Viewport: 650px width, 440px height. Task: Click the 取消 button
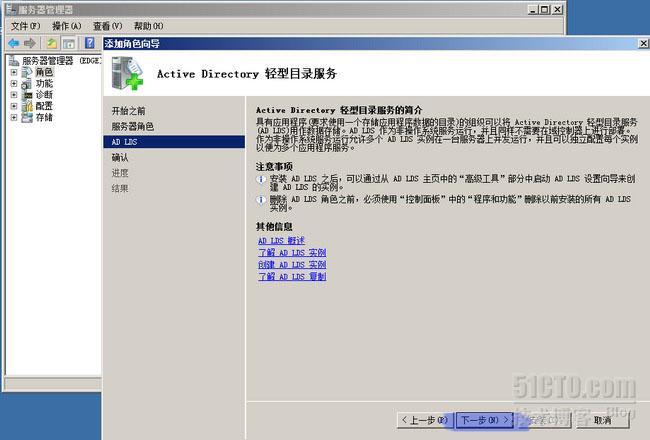[602, 420]
